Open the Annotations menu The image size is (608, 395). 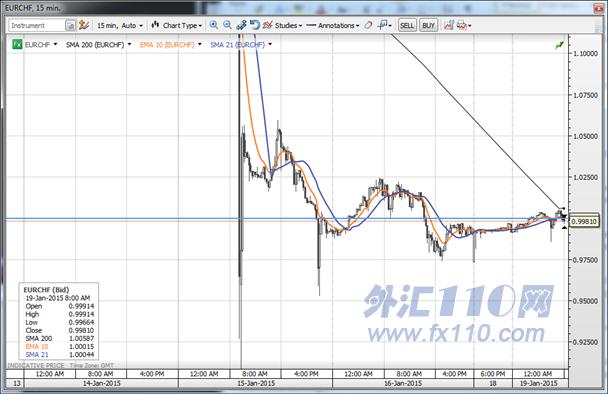click(333, 26)
